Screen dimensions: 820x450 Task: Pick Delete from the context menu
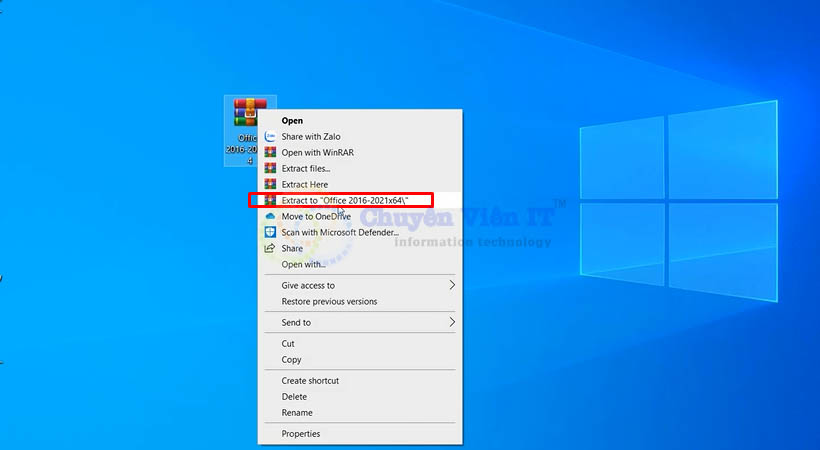click(294, 397)
